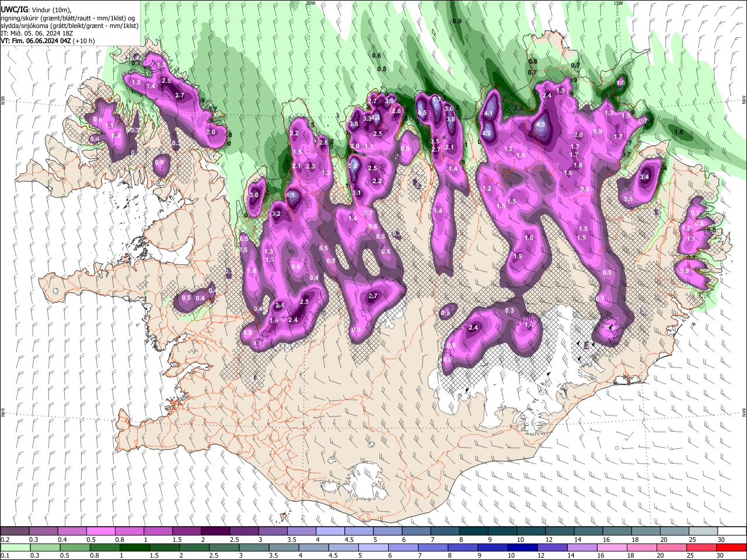Screen dimensions: 747x560
Task: Click the dark teal 8–9 snow legend swatch
Action: tap(474, 531)
